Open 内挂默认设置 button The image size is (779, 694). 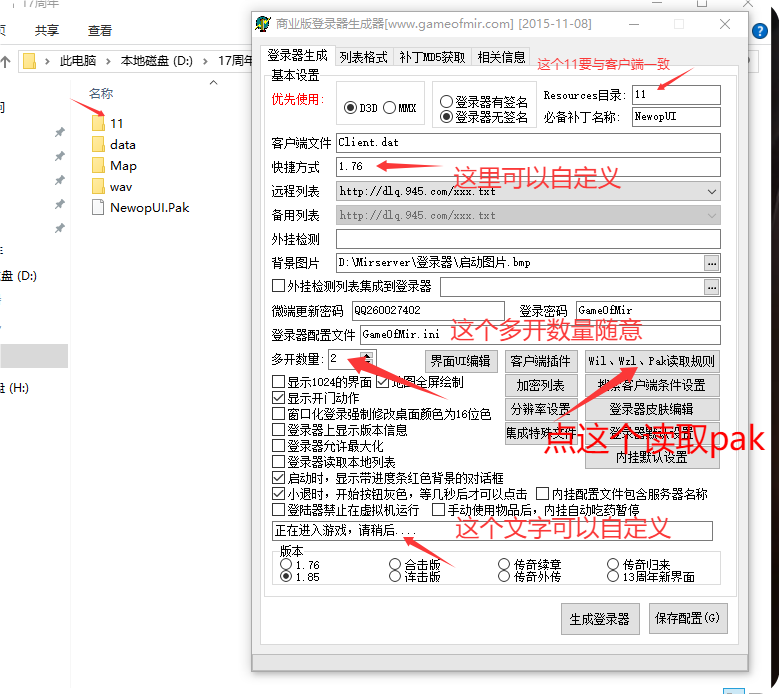click(652, 457)
